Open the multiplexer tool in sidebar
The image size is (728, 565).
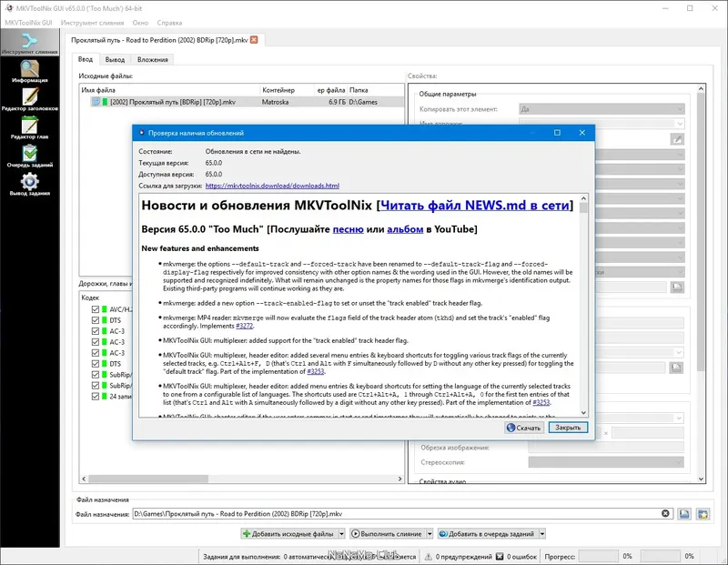pyautogui.click(x=30, y=43)
